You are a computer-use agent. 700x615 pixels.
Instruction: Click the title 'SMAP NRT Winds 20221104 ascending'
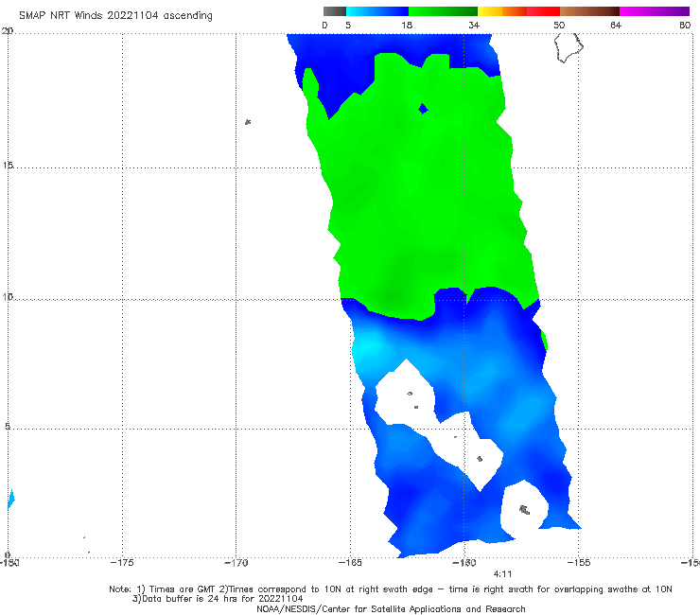[115, 16]
